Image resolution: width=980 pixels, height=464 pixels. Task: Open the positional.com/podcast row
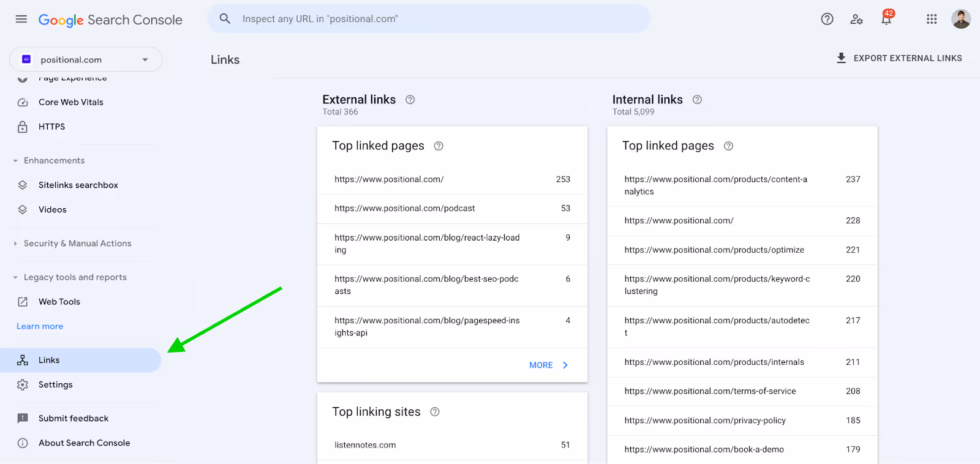point(452,209)
